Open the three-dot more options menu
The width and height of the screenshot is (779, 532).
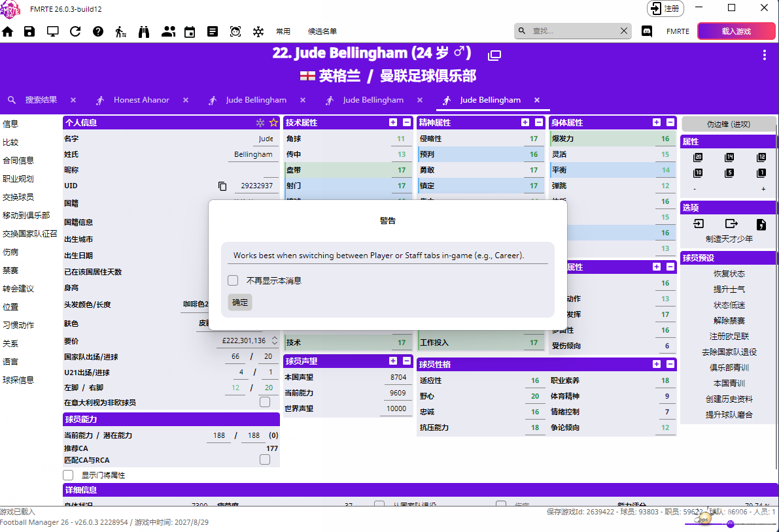click(764, 56)
